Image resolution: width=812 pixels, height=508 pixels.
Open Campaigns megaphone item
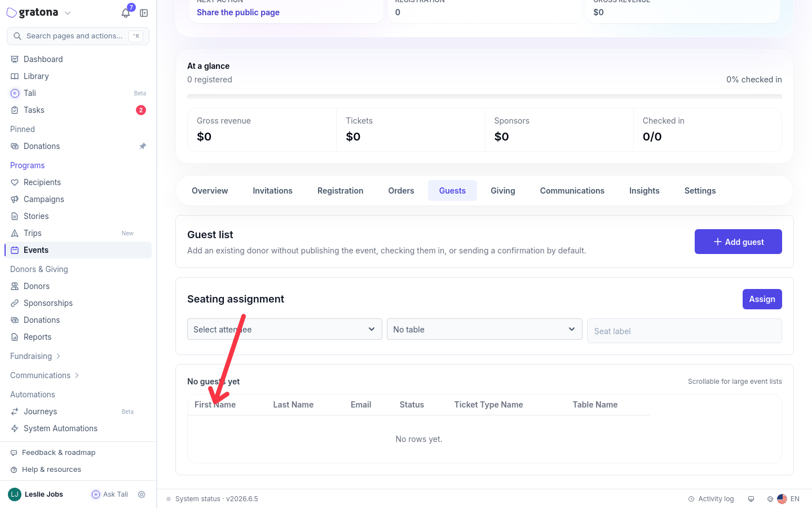click(x=78, y=199)
